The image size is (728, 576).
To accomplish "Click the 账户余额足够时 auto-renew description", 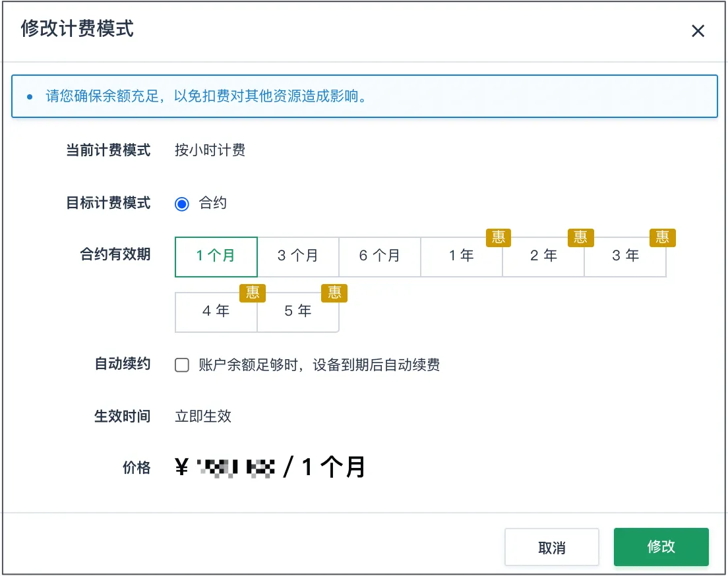I will coord(319,365).
